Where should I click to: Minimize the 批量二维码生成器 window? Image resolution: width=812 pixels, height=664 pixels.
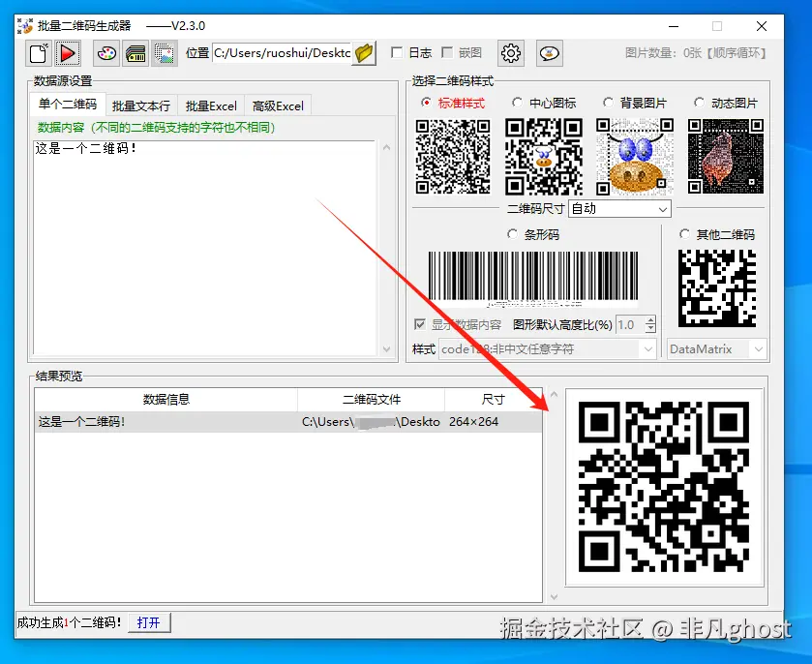(x=674, y=26)
